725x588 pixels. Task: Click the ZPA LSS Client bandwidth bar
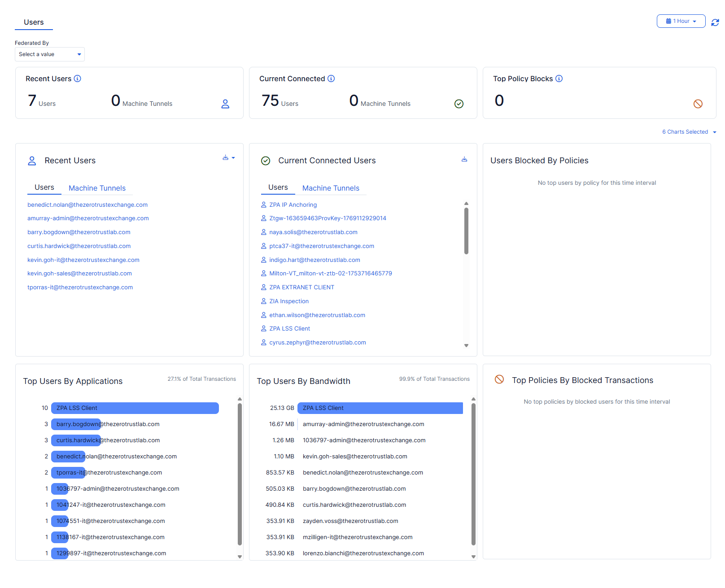(380, 408)
